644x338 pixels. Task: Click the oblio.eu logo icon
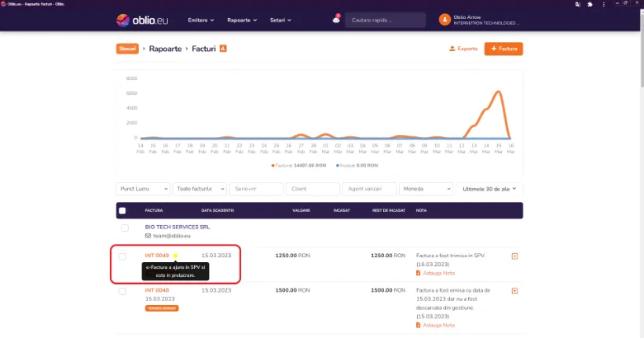tap(123, 20)
